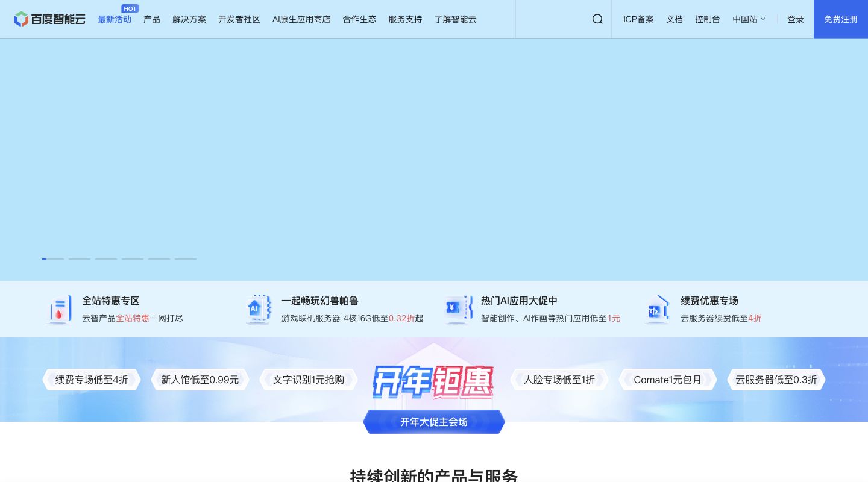The image size is (868, 482).
Task: Click the 开年钜惠 banner title graphic
Action: tap(433, 381)
